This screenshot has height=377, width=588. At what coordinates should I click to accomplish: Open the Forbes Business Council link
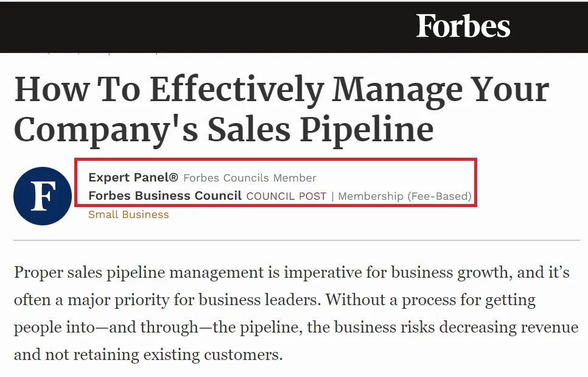(x=165, y=196)
